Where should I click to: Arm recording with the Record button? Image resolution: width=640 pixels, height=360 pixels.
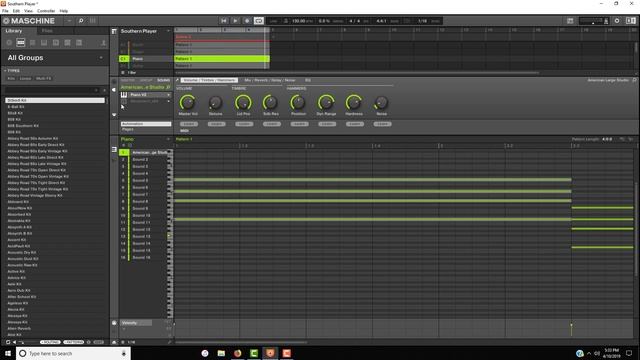click(247, 21)
